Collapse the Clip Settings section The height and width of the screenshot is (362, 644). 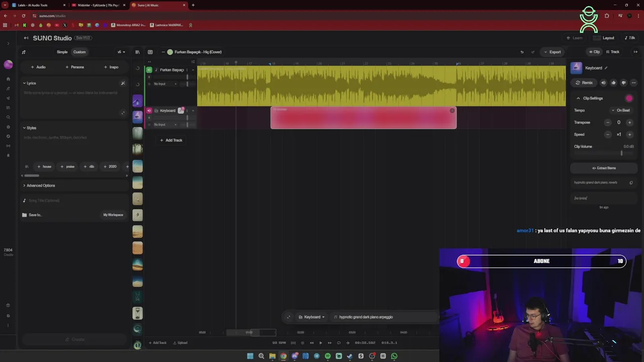coord(578,98)
